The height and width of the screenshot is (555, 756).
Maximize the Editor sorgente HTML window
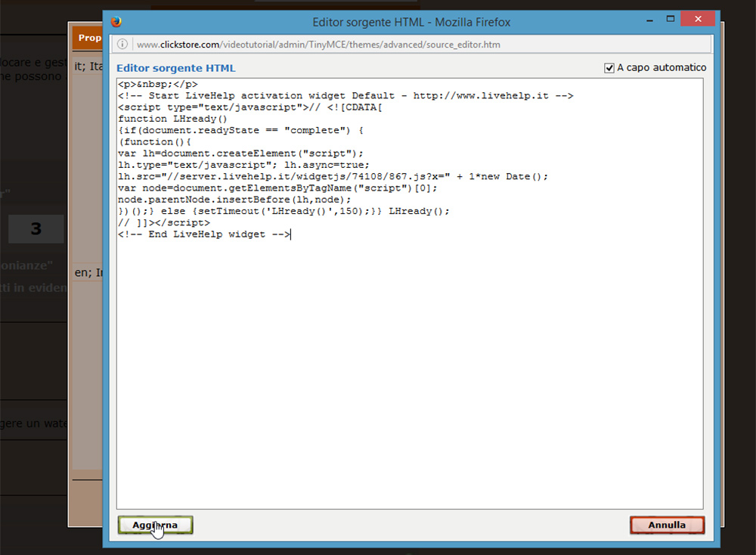point(670,20)
